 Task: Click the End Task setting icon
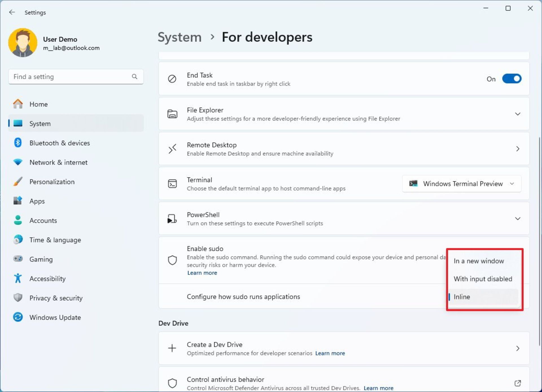pos(172,78)
